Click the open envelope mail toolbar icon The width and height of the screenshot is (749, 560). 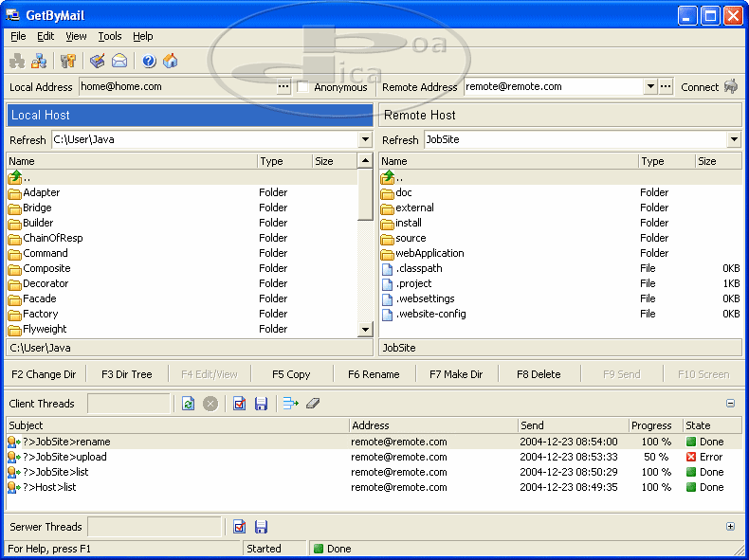(x=119, y=62)
